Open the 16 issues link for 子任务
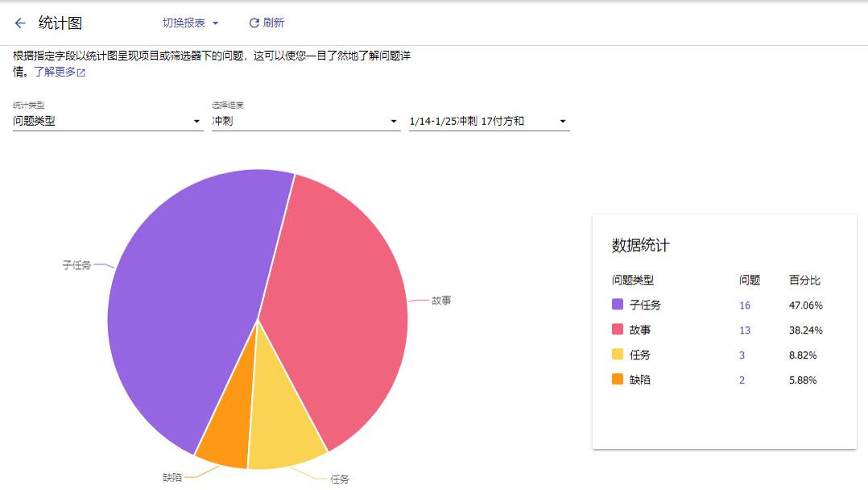868x490 pixels. tap(745, 305)
